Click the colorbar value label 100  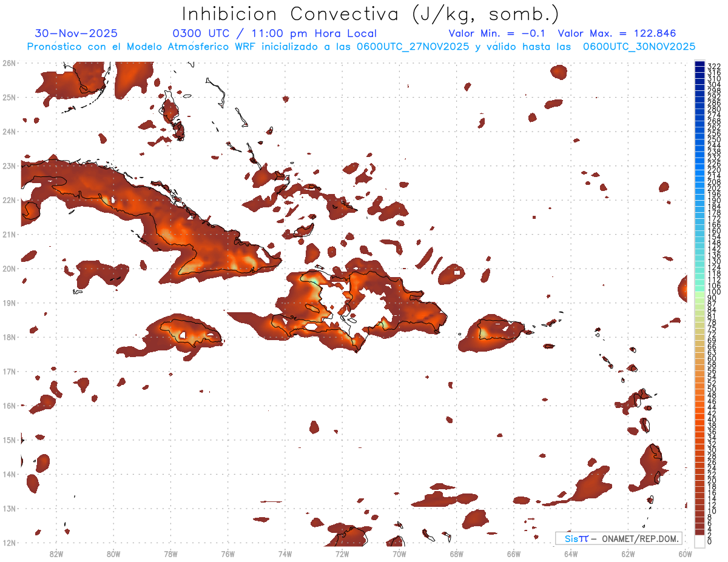tap(714, 292)
